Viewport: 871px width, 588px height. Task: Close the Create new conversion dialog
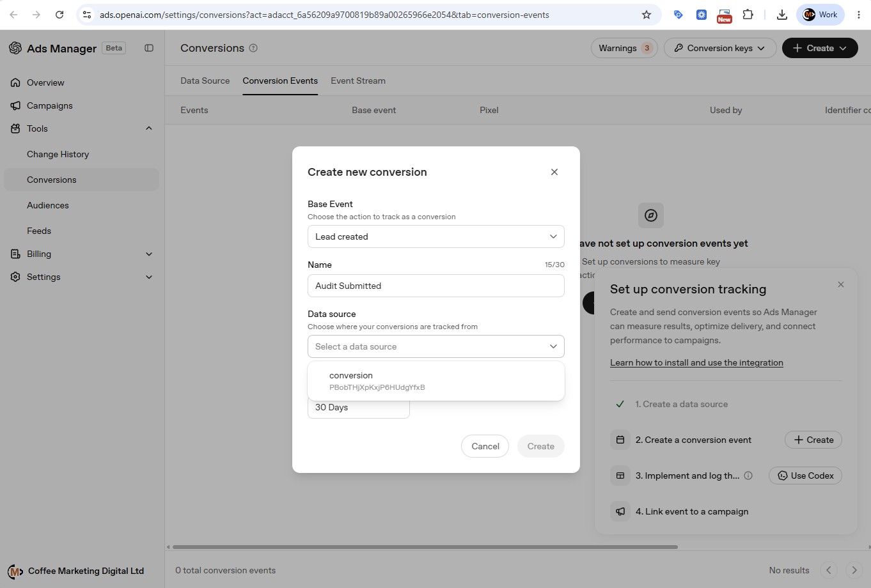tap(554, 172)
